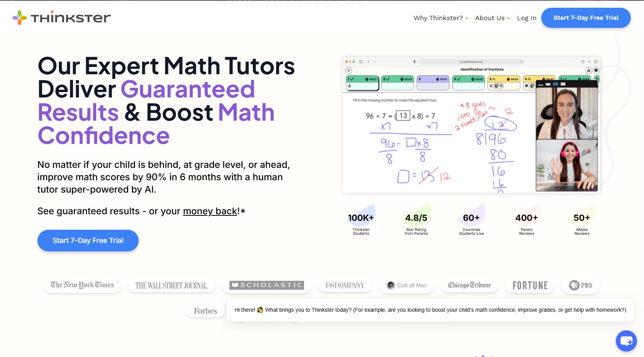Click the PBS logo badge

[x=581, y=285]
